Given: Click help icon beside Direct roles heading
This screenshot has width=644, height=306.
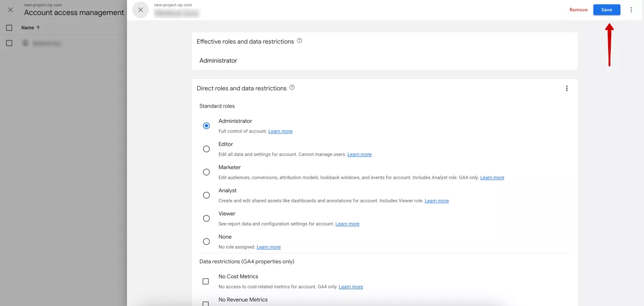Looking at the screenshot, I should [292, 88].
